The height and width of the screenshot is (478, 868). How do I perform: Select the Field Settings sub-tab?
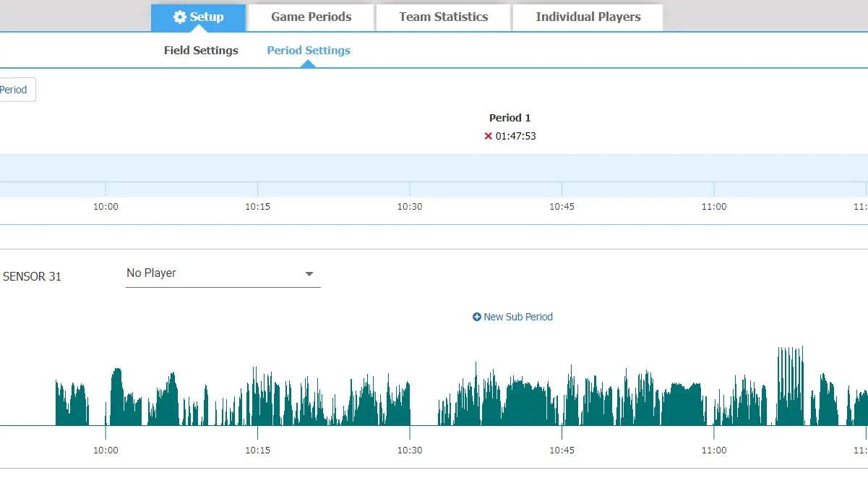201,51
